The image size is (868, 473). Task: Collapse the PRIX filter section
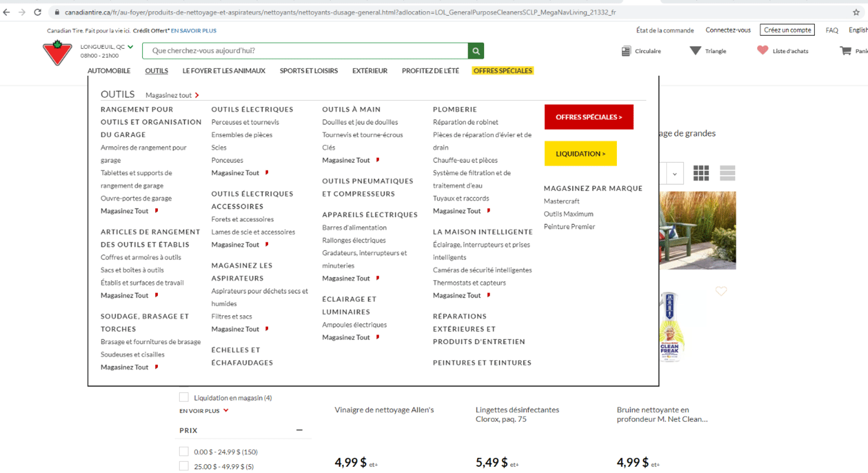[x=299, y=430]
